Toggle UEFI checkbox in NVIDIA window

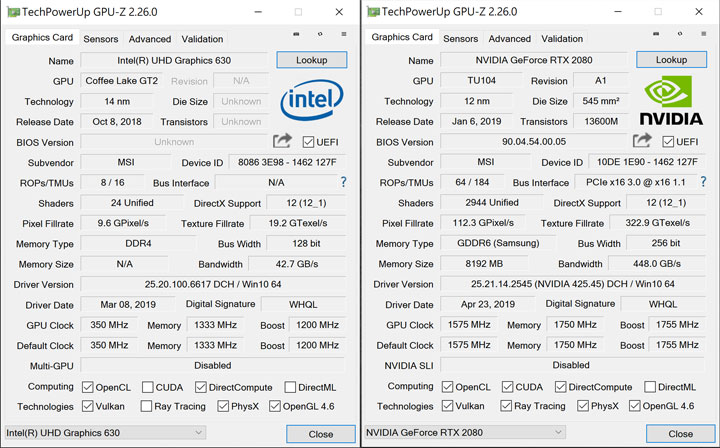668,141
